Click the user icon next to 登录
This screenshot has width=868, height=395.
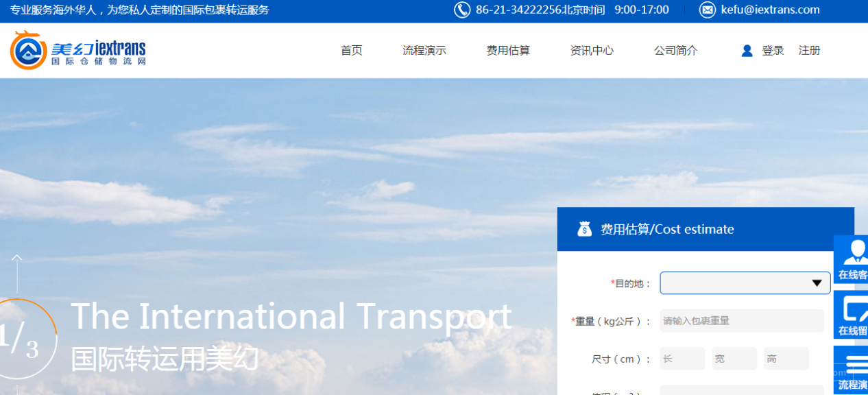tap(746, 49)
